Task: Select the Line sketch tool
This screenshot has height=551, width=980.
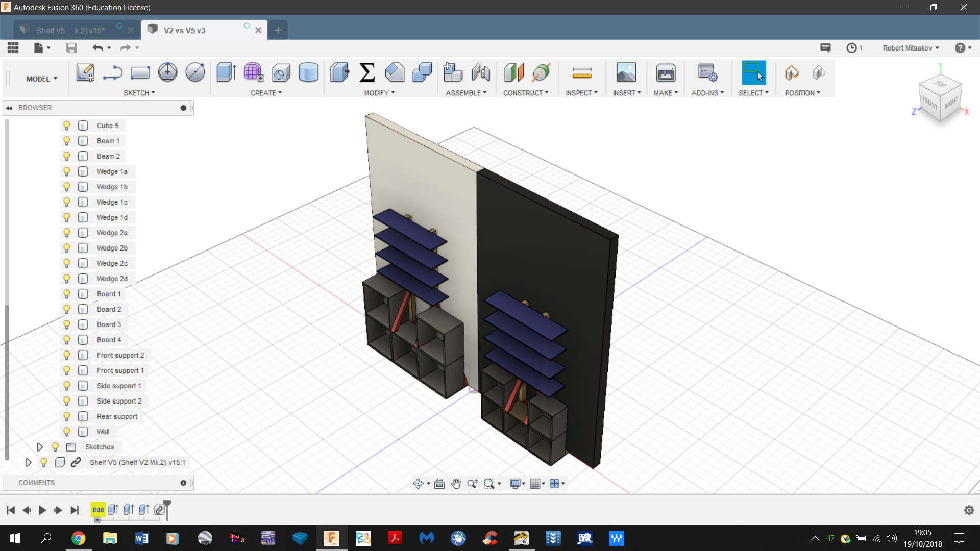Action: (x=112, y=73)
